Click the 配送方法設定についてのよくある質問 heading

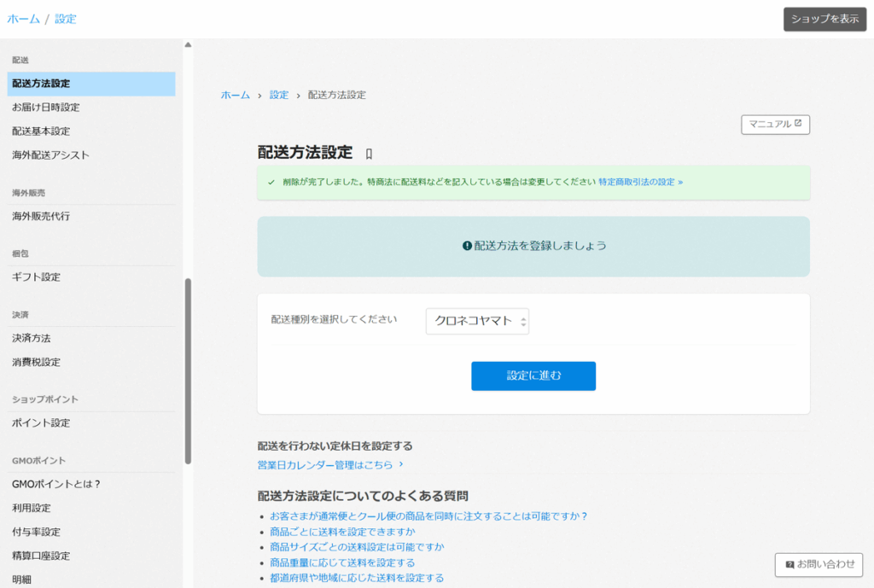tap(363, 496)
